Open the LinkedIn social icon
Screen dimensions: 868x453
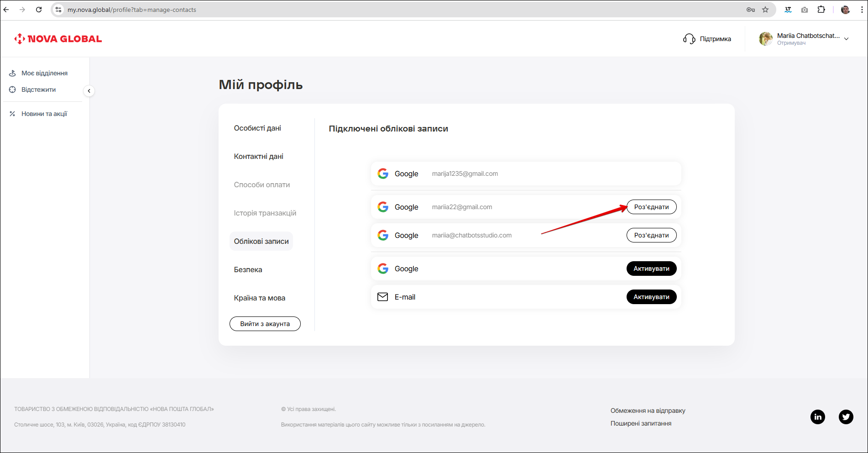point(817,416)
